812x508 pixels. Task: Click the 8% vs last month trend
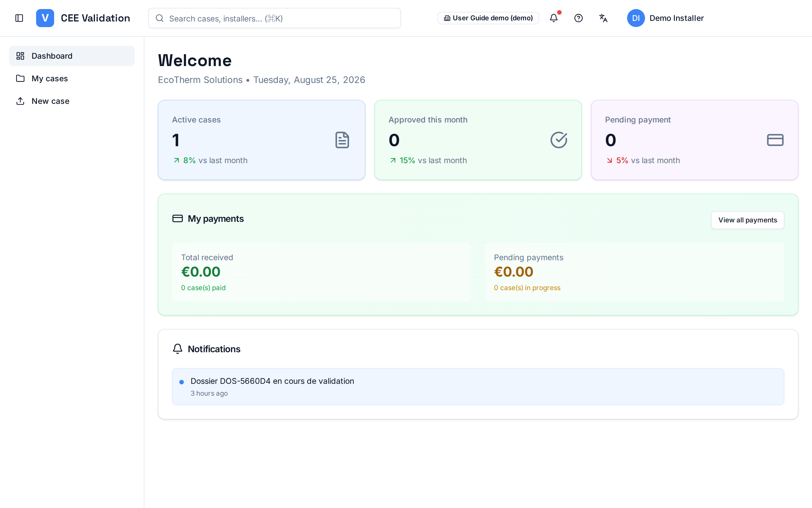[x=210, y=160]
